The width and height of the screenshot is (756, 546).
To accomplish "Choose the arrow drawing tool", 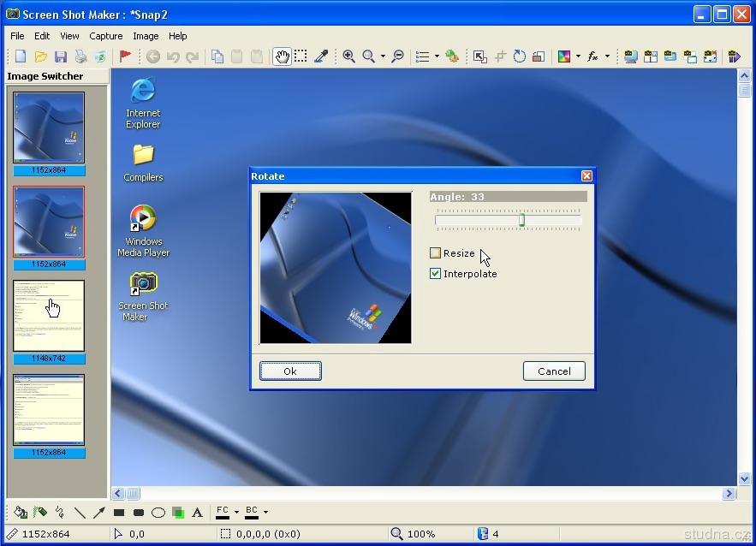I will (99, 513).
